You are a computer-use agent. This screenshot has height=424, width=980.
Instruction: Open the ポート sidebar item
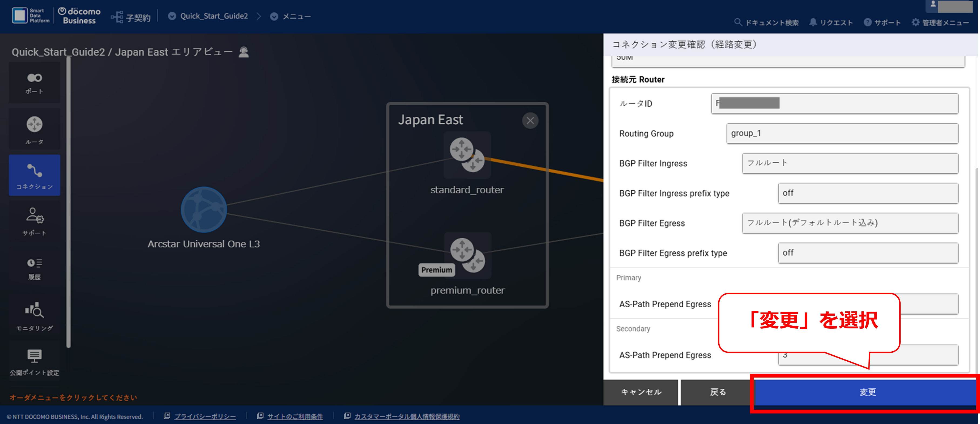coord(34,83)
